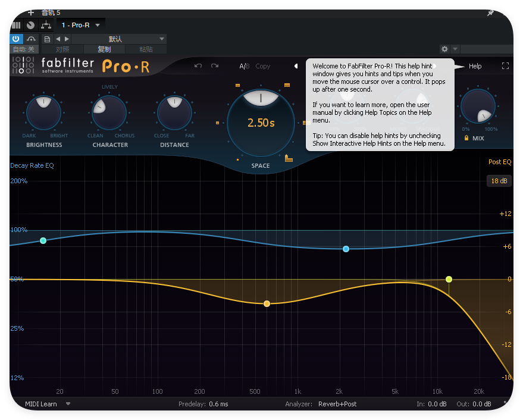523x420 pixels.
Task: Click the 粘贴 paste button
Action: coord(146,49)
